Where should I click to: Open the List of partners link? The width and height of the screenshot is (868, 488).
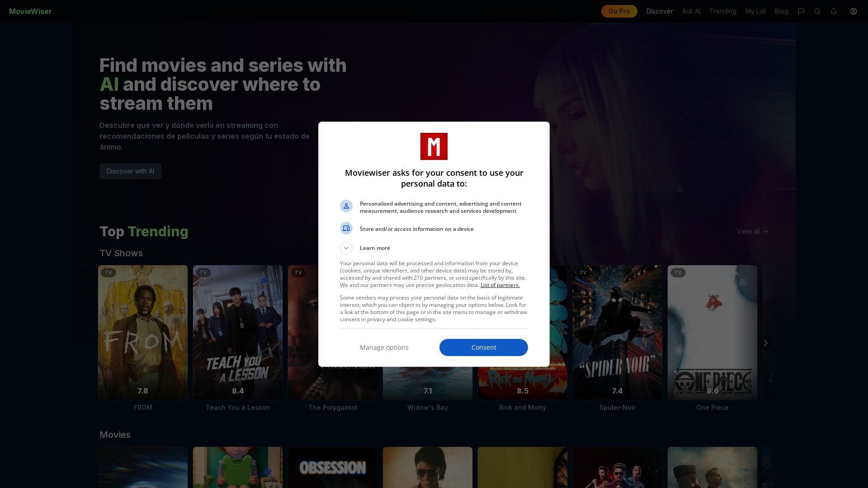(x=500, y=285)
